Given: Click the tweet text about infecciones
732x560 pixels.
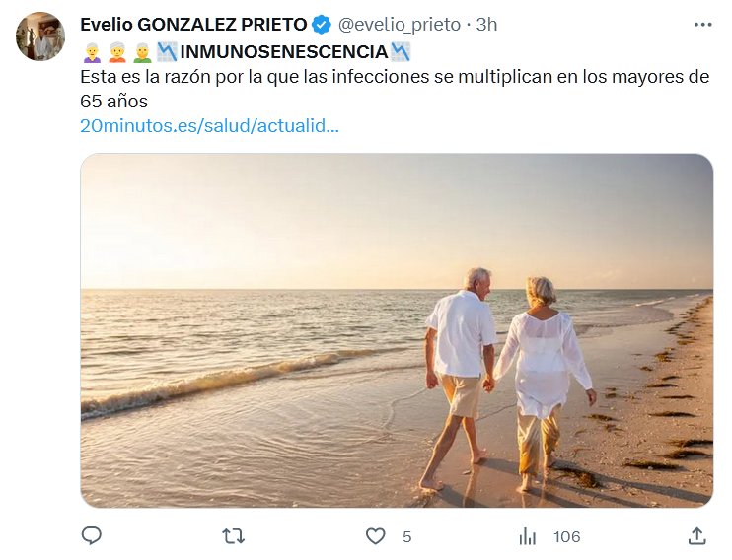Looking at the screenshot, I should (x=394, y=78).
